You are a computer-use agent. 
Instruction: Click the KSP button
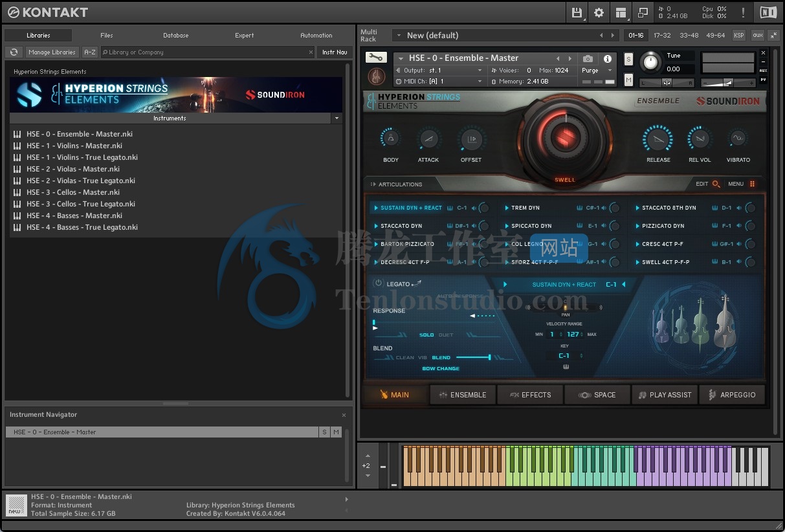click(x=738, y=36)
